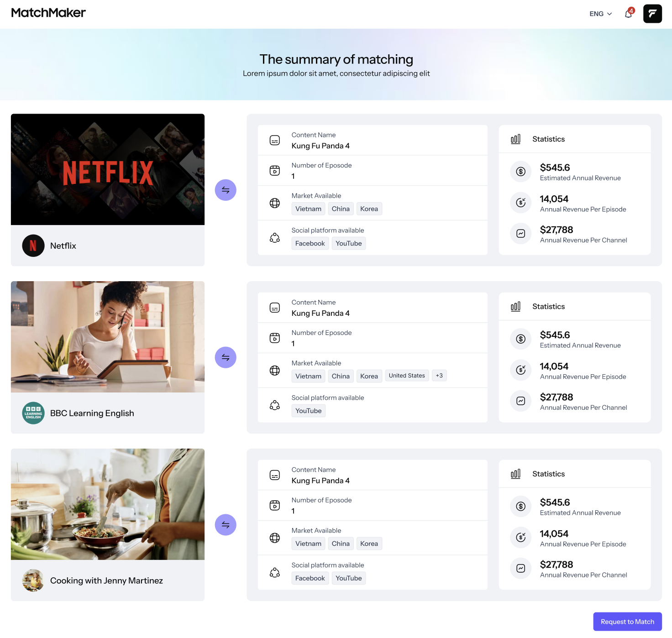Click the heading The summary of matching
Screen dimensions: 672x638
336,59
